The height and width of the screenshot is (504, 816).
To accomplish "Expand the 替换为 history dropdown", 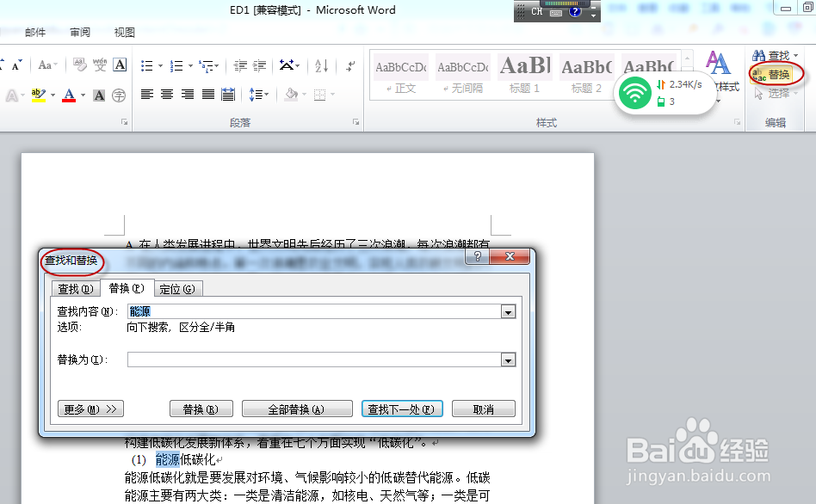I will pyautogui.click(x=508, y=360).
